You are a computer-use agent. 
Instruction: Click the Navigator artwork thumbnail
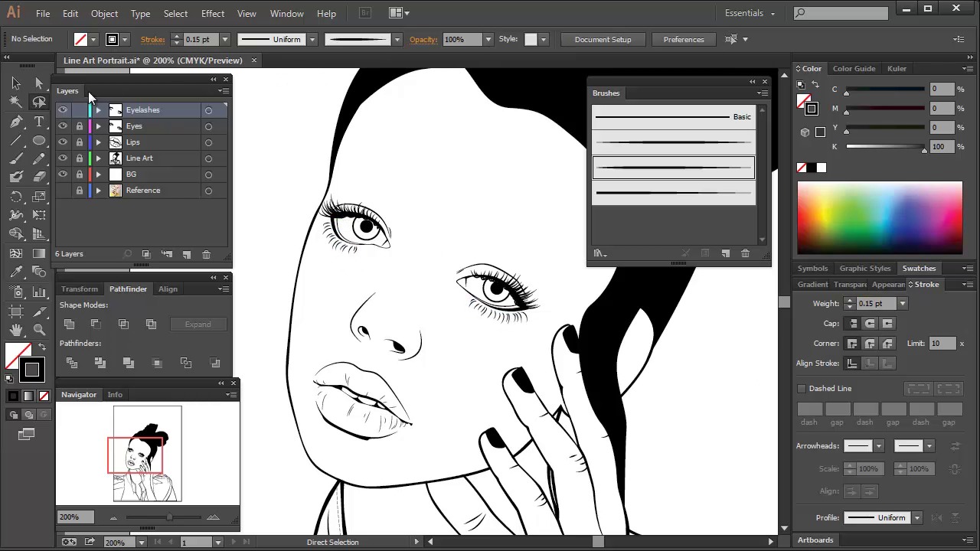[x=147, y=455]
